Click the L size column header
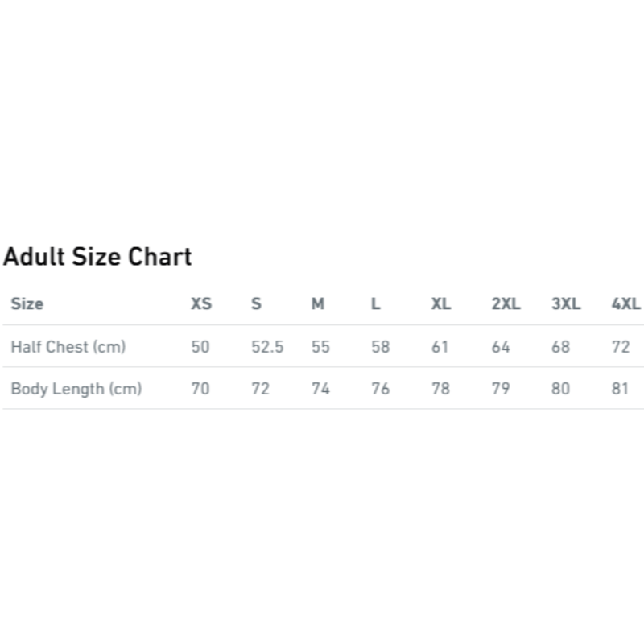 point(375,304)
